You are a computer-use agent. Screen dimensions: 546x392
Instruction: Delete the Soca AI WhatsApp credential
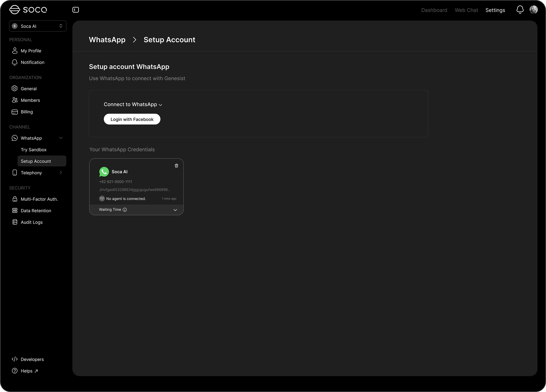[176, 166]
